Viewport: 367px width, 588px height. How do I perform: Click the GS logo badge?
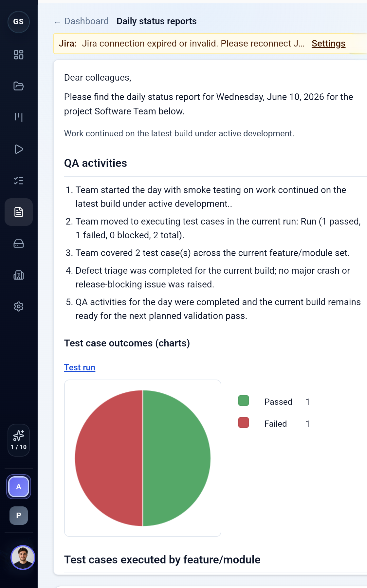click(x=19, y=22)
